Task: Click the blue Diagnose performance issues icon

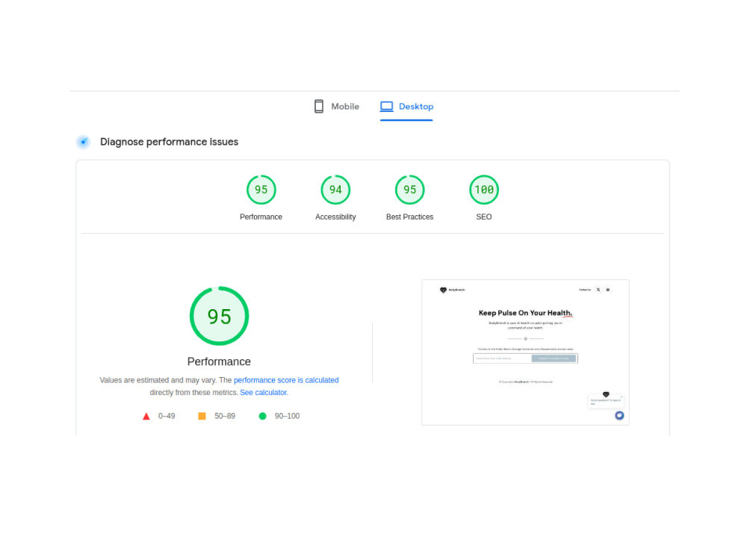Action: pos(84,142)
